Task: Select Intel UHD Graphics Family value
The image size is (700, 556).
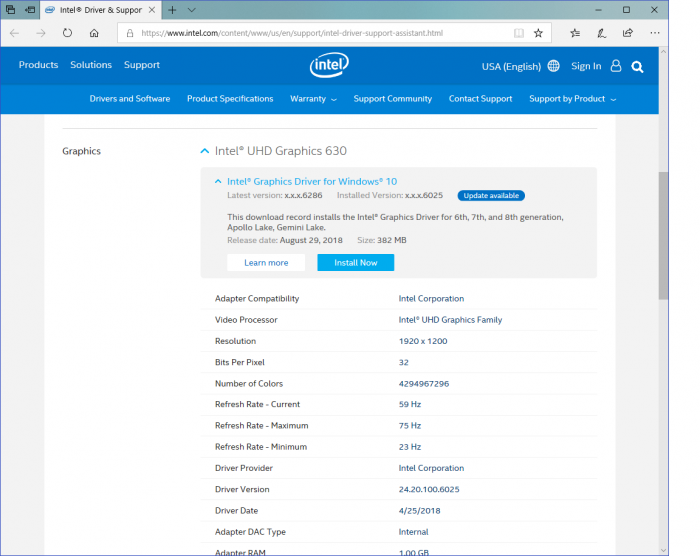Action: tap(450, 320)
